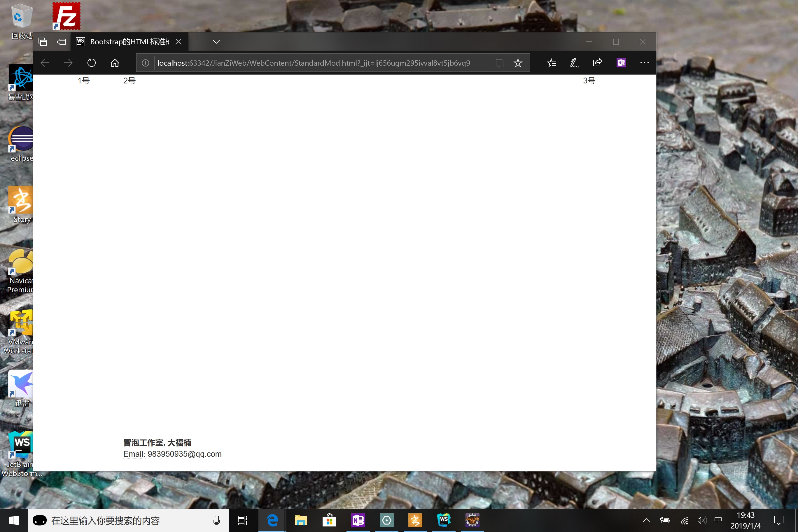
Task: Open the Settings and more ellipsis menu
Action: coord(644,63)
